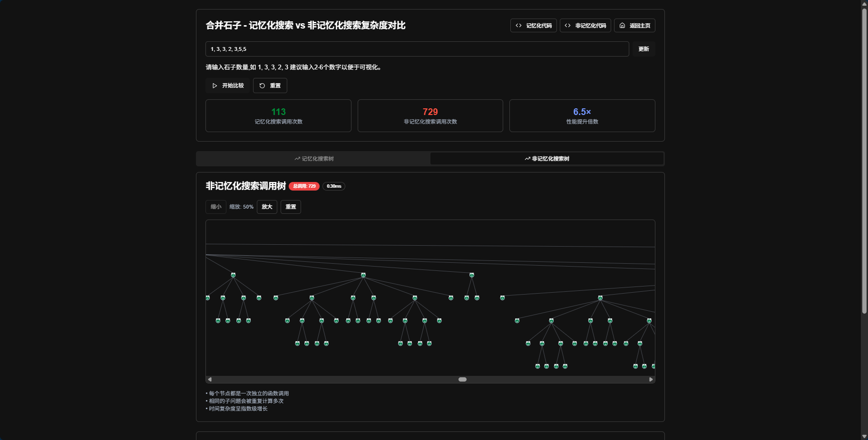This screenshot has width=868, height=440.
Task: Click the reset arrow icon beside 重置
Action: click(x=262, y=86)
